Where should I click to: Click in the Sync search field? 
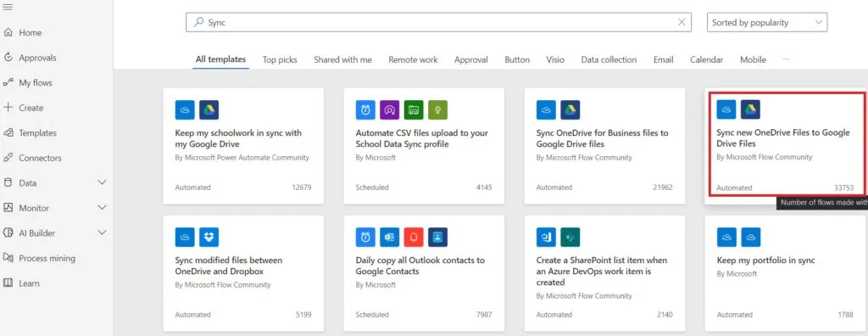pyautogui.click(x=438, y=22)
